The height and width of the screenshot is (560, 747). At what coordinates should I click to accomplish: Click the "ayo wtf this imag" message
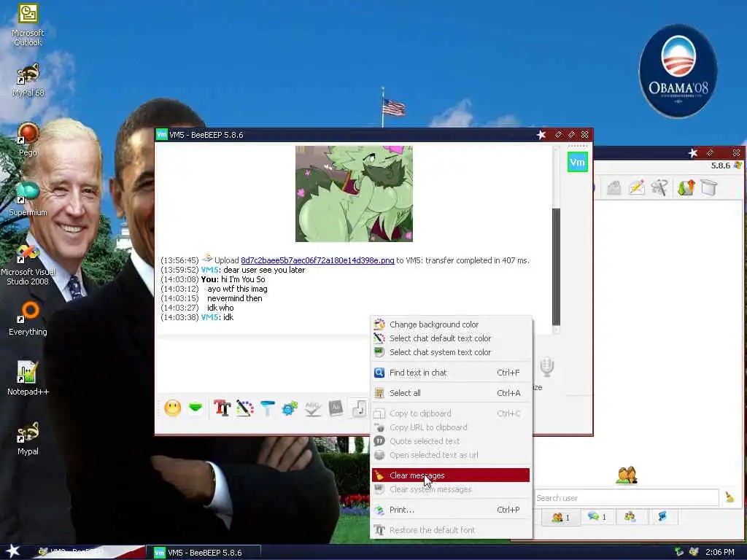(237, 289)
